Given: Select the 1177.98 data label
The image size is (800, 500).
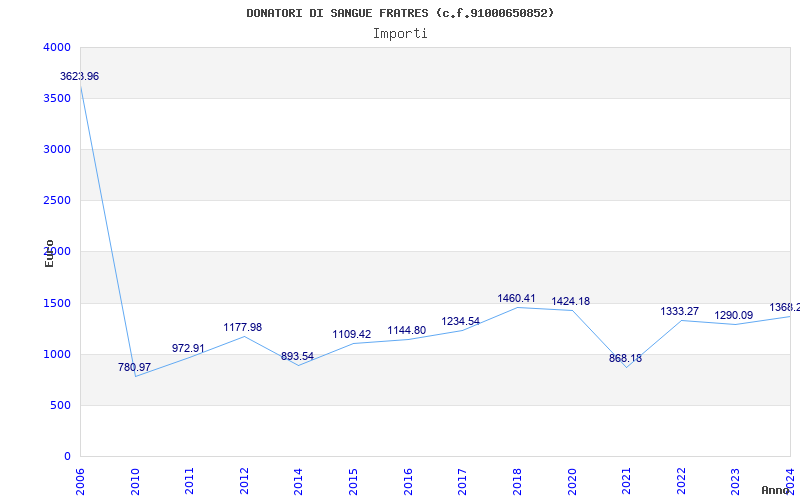Looking at the screenshot, I should [243, 328].
